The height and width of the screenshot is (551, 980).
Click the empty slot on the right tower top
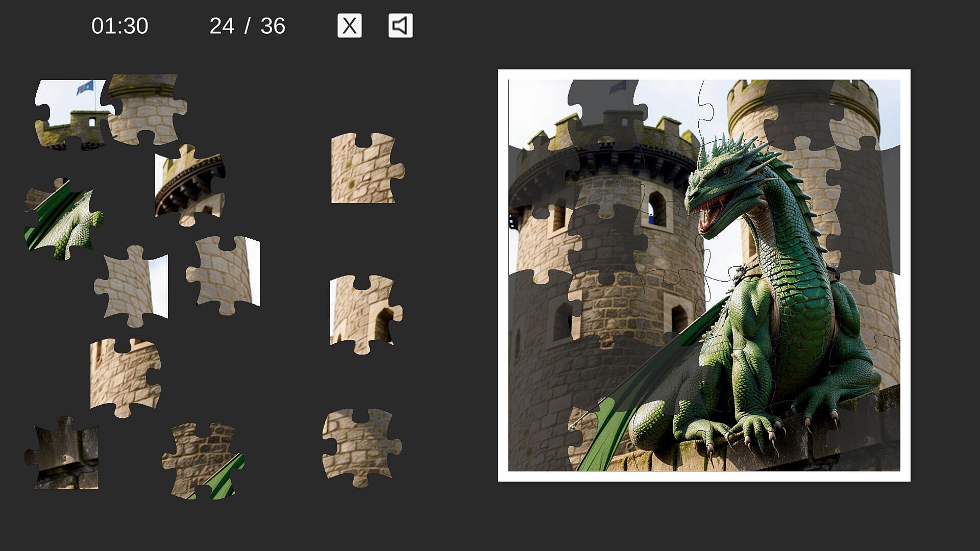[x=801, y=112]
